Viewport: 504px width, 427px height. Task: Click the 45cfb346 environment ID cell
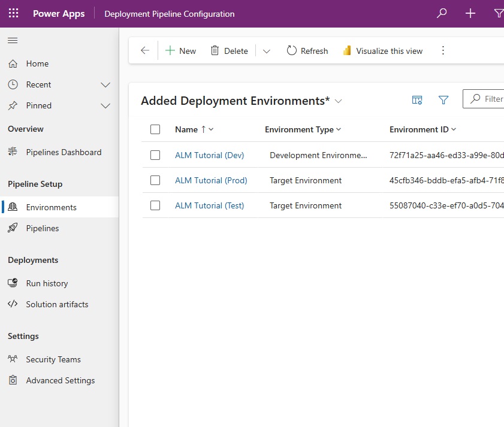click(x=446, y=180)
